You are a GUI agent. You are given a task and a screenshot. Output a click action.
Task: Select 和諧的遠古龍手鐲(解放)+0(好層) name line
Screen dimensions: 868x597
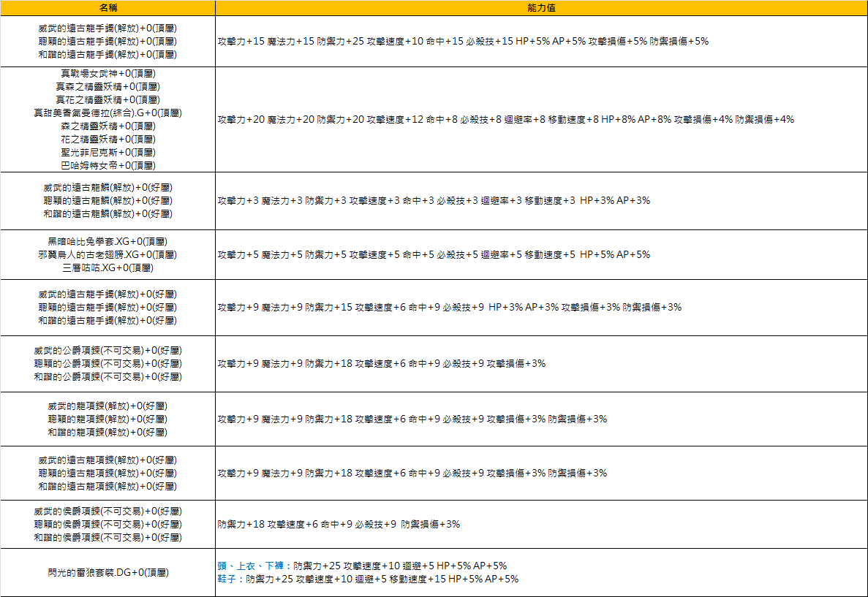pyautogui.click(x=108, y=321)
